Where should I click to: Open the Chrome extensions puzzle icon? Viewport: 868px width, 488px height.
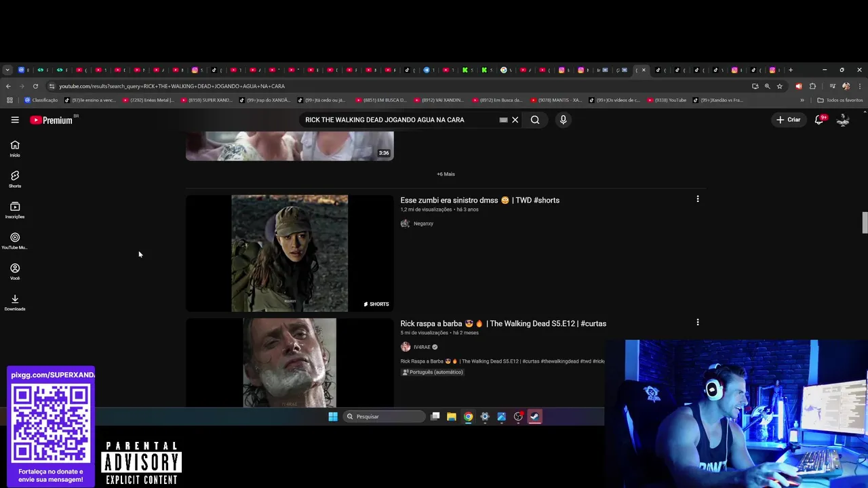click(812, 86)
